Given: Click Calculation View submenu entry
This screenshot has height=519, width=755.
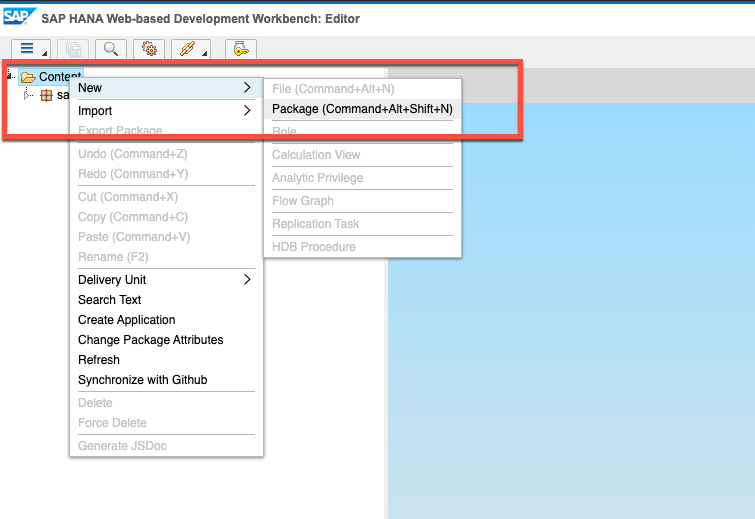Looking at the screenshot, I should (x=362, y=155).
